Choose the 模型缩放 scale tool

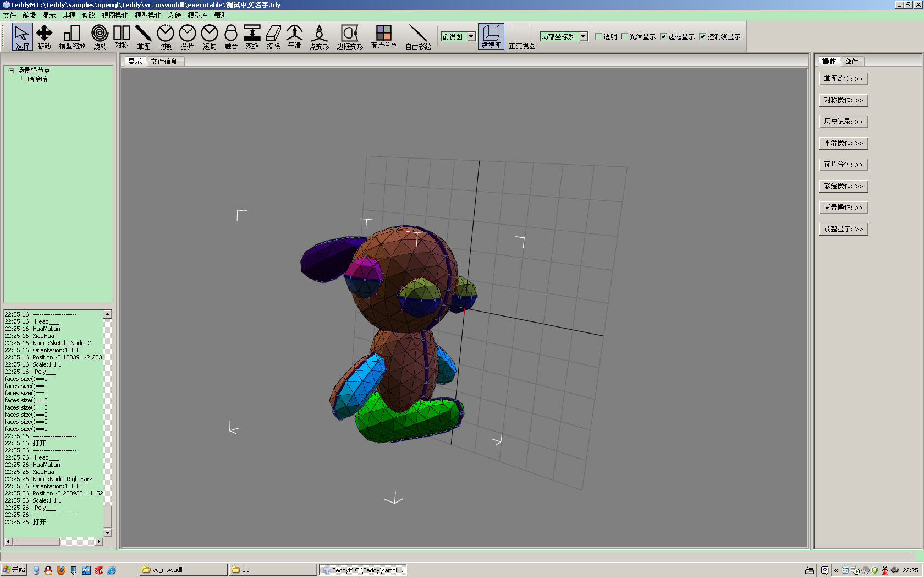coord(72,37)
